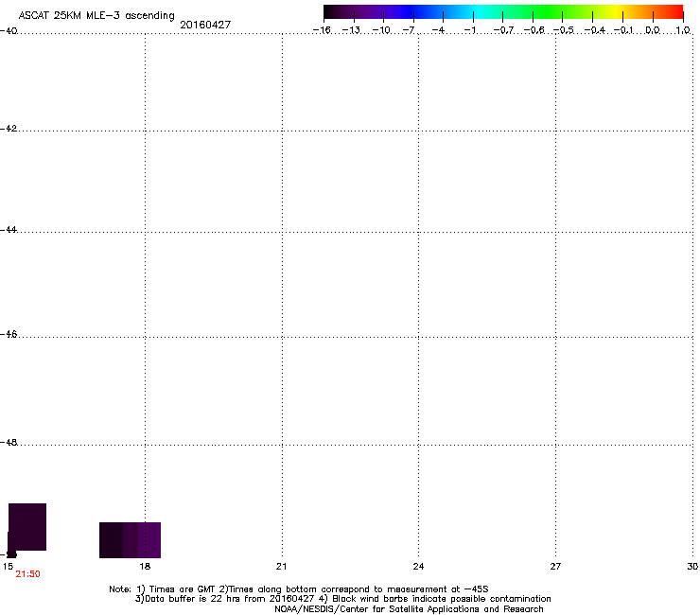Image resolution: width=700 pixels, height=615 pixels.
Task: Click the -40 latitude axis label
Action: click(9, 31)
